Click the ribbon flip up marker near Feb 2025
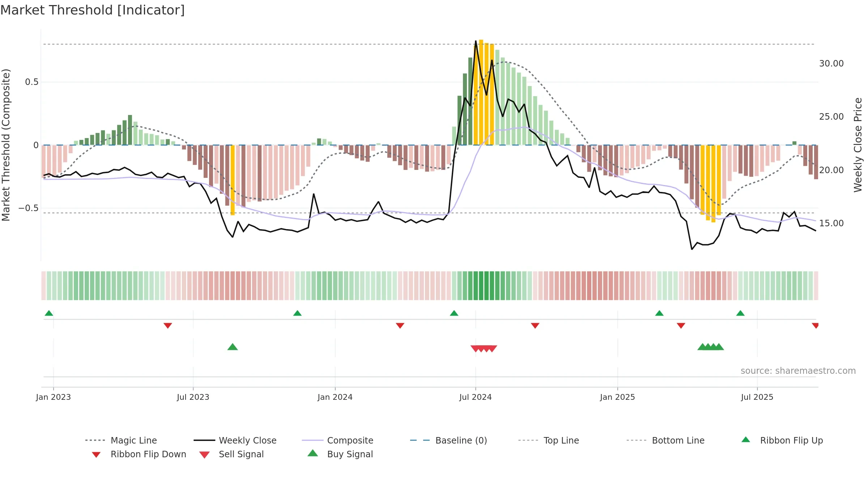This screenshot has width=868, height=488. [x=659, y=313]
